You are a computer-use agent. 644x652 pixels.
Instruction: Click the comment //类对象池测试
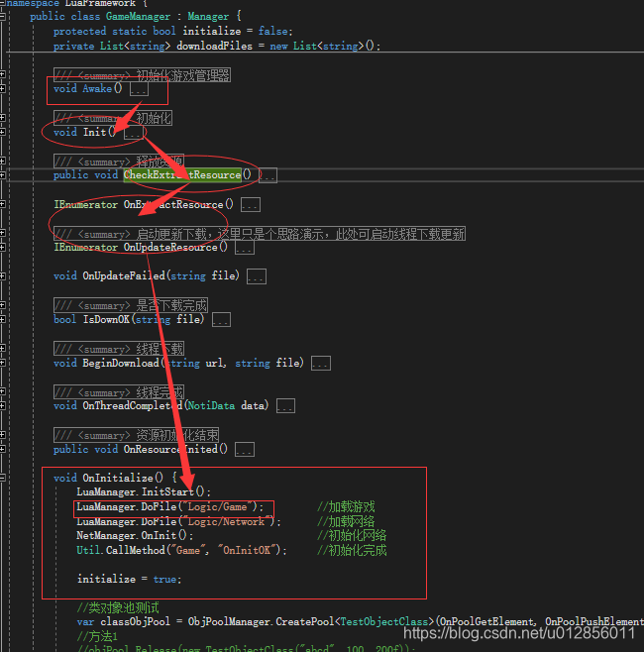click(x=118, y=608)
